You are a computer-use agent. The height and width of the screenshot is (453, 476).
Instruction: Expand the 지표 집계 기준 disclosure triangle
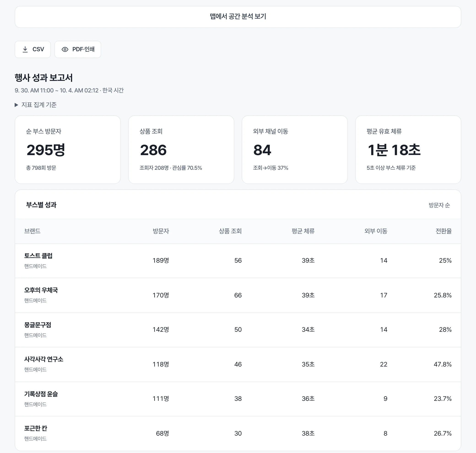(16, 105)
